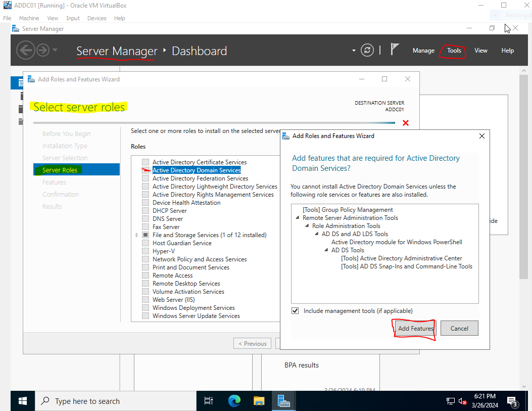Click the Server Manager taskbar icon
Image resolution: width=532 pixels, height=411 pixels.
(283, 401)
